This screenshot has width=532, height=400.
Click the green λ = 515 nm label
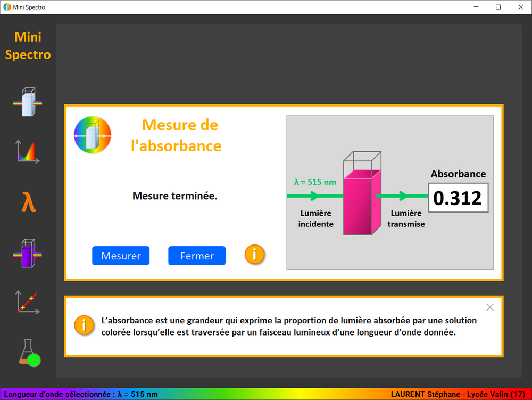315,182
